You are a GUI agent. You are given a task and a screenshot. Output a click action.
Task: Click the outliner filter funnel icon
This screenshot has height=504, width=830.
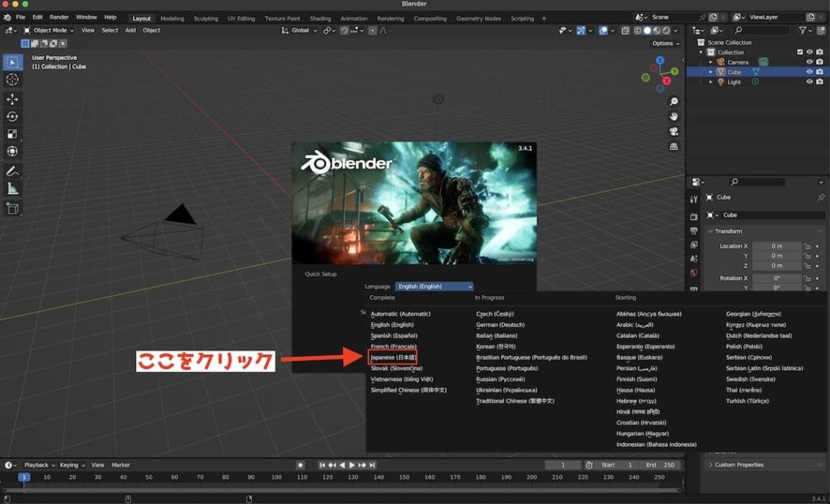[x=802, y=31]
